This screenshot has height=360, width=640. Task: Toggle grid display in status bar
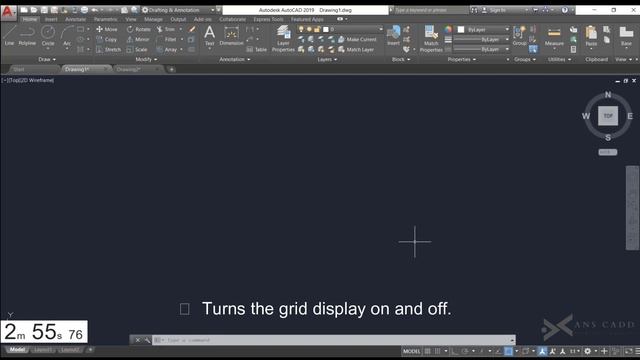[427, 351]
